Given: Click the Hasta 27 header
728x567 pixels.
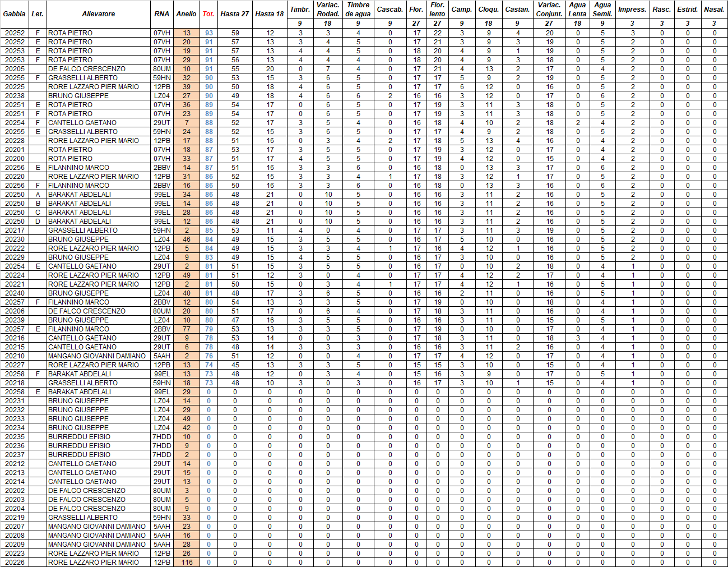Looking at the screenshot, I should (235, 14).
